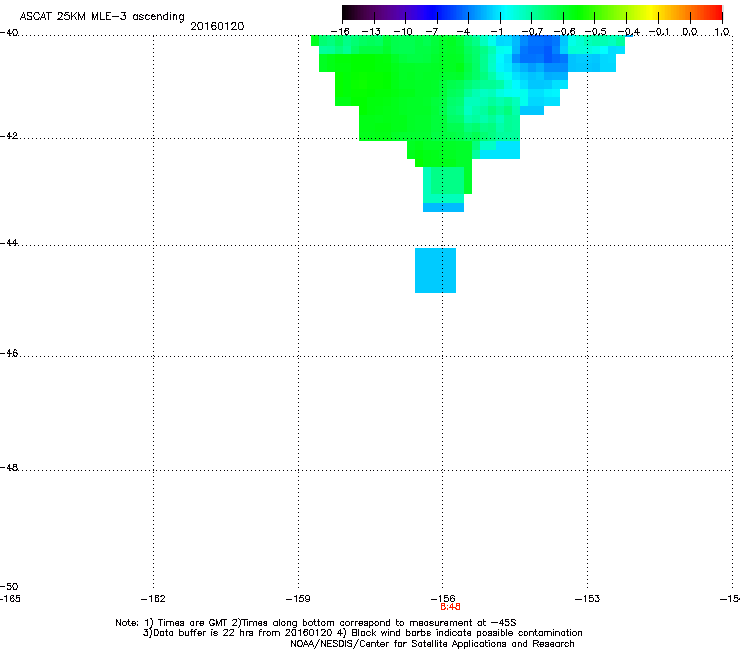This screenshot has width=740, height=650.
Task: Click the "NOAA/NESDIS/Center for Satellite Applications and Research" credit
Action: pos(432,644)
